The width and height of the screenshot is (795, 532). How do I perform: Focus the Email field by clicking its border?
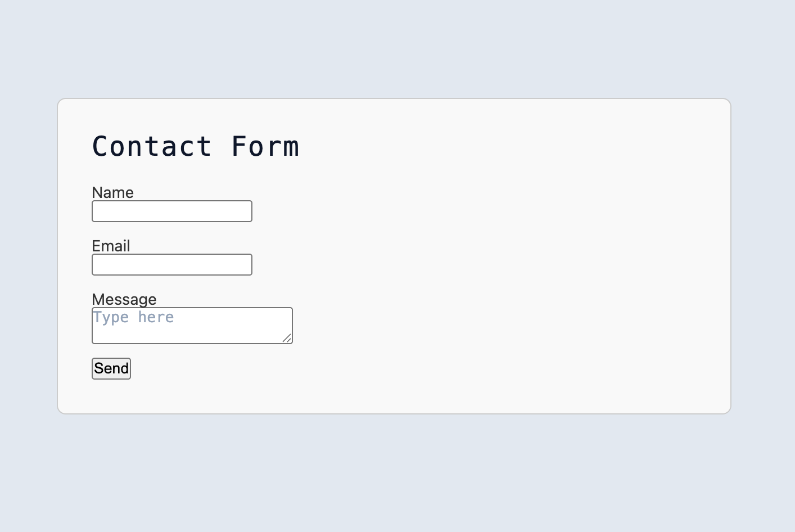coord(171,255)
